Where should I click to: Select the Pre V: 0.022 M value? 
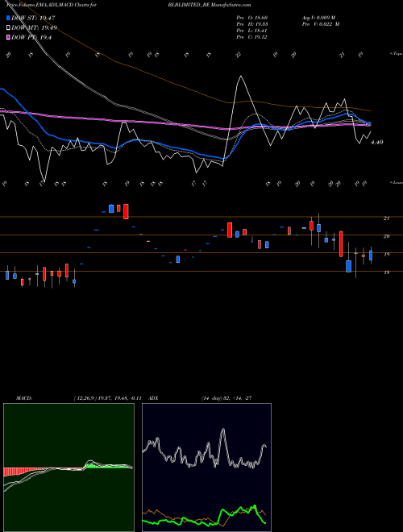coord(322,24)
